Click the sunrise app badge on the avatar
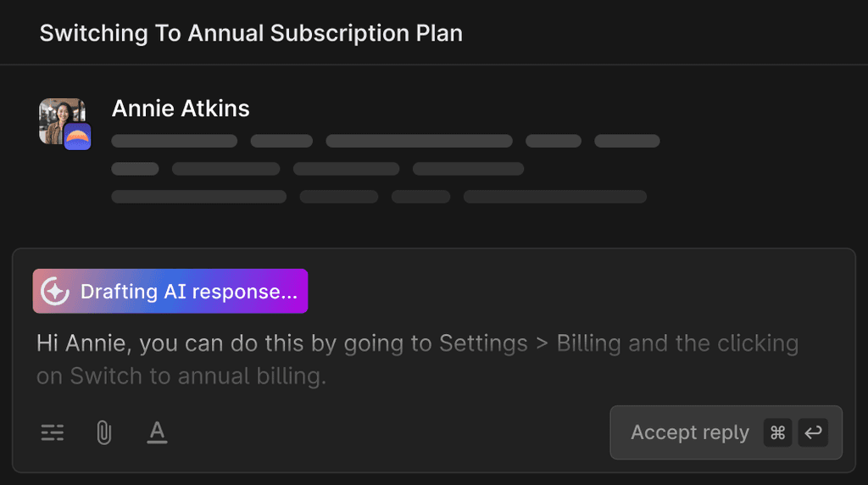 click(x=77, y=137)
